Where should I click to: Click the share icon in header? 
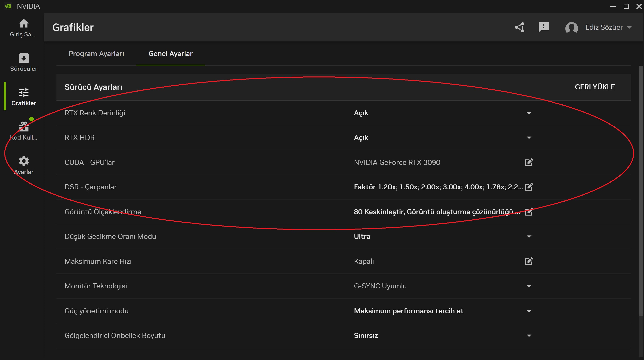[520, 27]
